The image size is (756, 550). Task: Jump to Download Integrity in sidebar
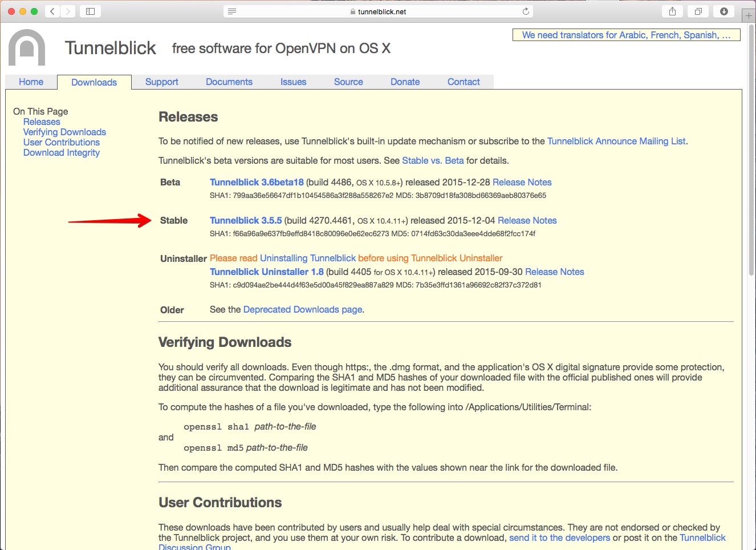62,153
